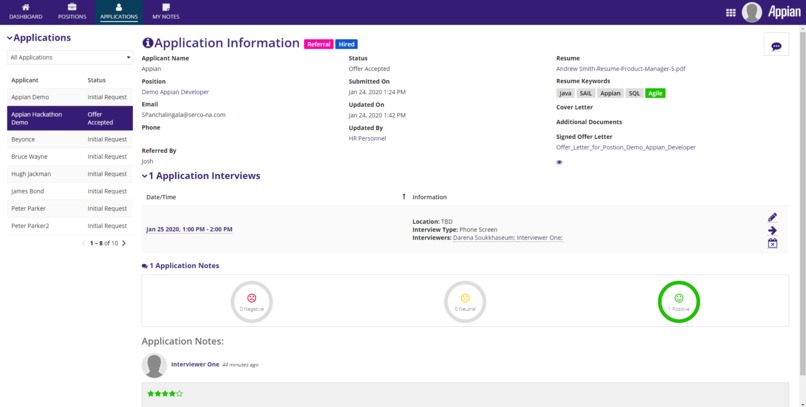Screen dimensions: 806x407
Task: Open the Dashboard tab
Action: [x=25, y=12]
